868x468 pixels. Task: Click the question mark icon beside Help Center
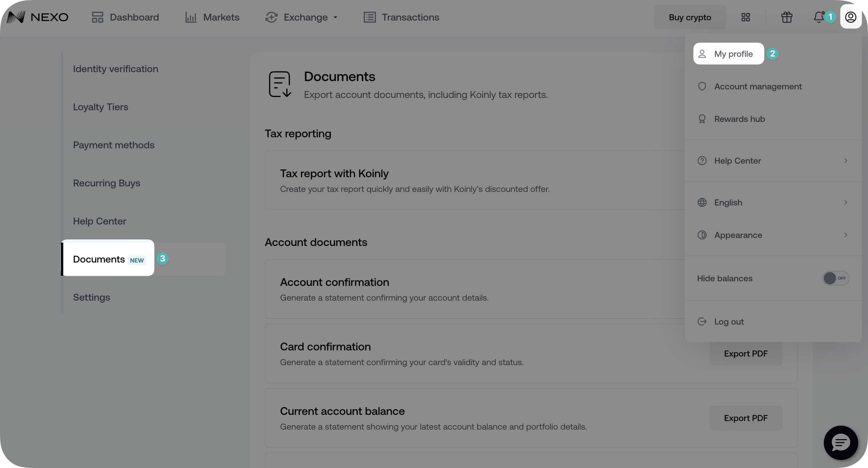click(702, 161)
